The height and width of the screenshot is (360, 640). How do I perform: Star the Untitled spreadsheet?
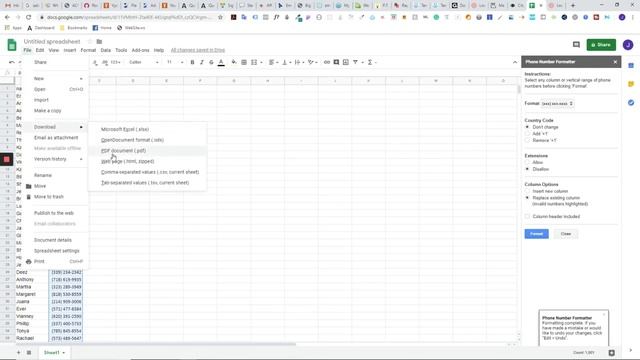[90, 42]
